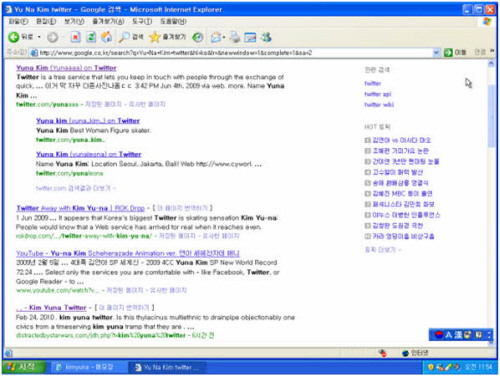Click the Start button on taskbar
500x376 pixels.
[23, 367]
